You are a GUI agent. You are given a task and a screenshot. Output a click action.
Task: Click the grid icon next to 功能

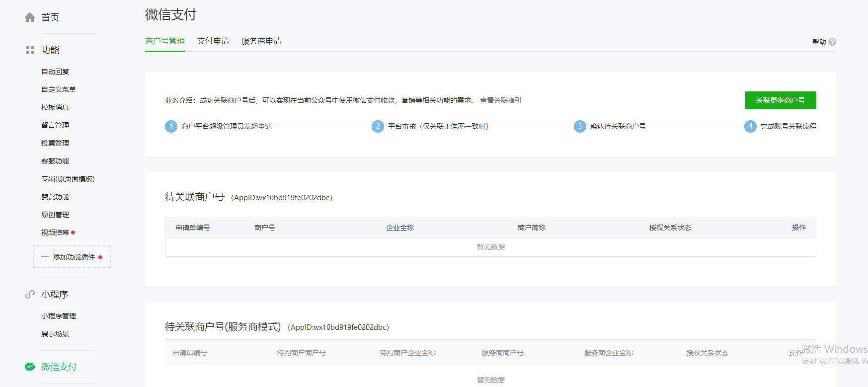coord(30,50)
